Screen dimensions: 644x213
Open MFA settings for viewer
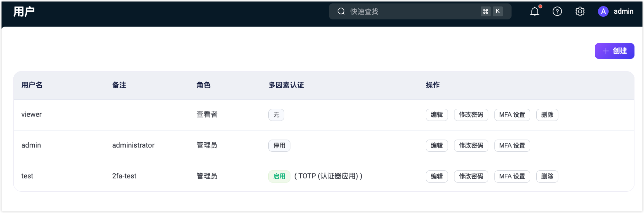tap(512, 115)
